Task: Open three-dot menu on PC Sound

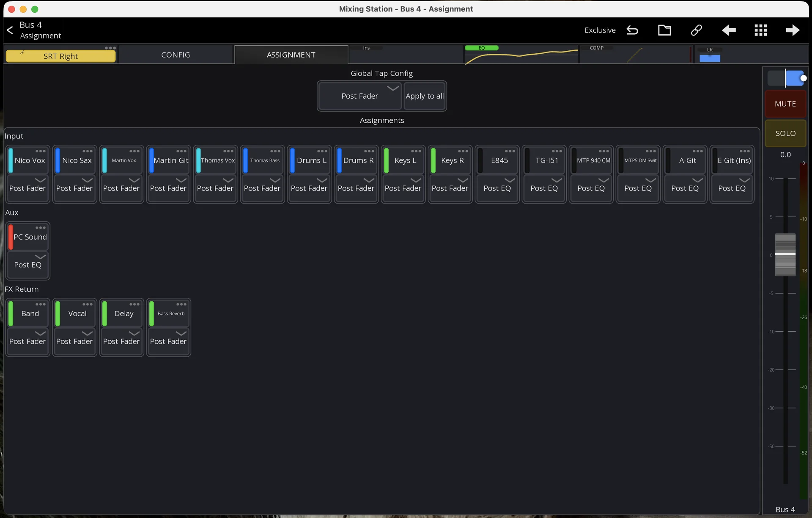Action: [x=41, y=228]
